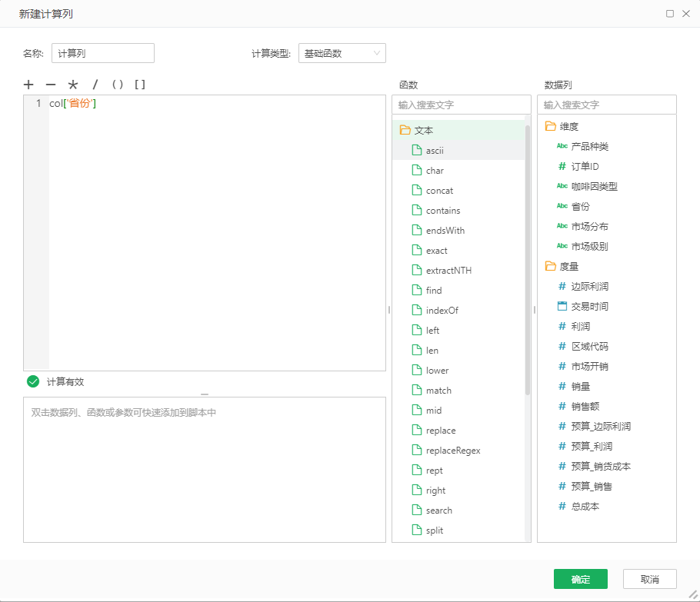This screenshot has height=602, width=700.
Task: Insert plus operator into formula
Action: [x=28, y=85]
